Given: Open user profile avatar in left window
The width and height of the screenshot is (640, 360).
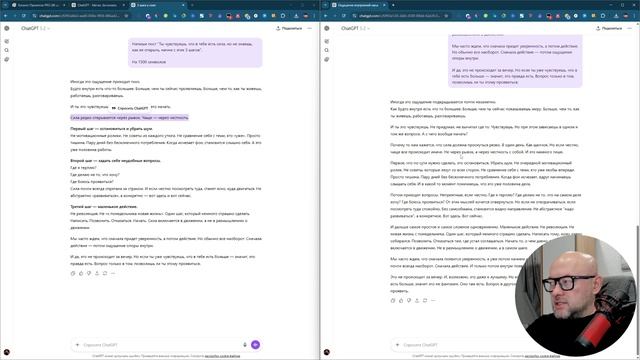Looking at the screenshot, I should point(7,352).
